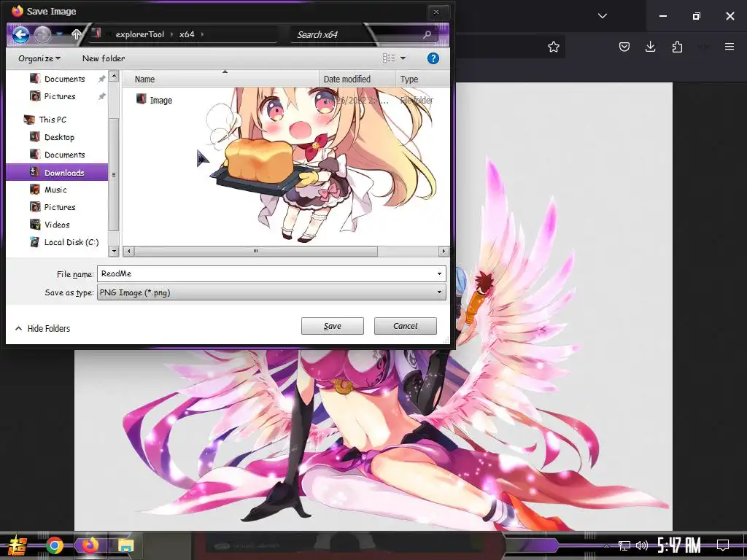Bookmark page with Firefox star icon
This screenshot has width=747, height=560.
tap(553, 47)
